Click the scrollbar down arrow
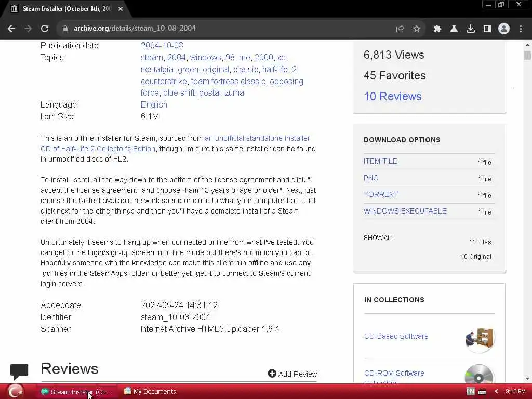Viewport: 532px width, 399px height. point(527,379)
